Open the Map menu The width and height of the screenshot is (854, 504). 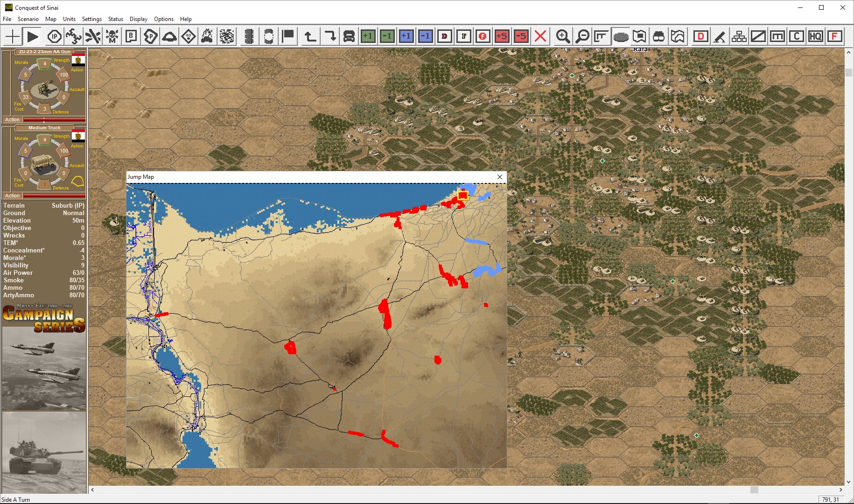pyautogui.click(x=51, y=19)
